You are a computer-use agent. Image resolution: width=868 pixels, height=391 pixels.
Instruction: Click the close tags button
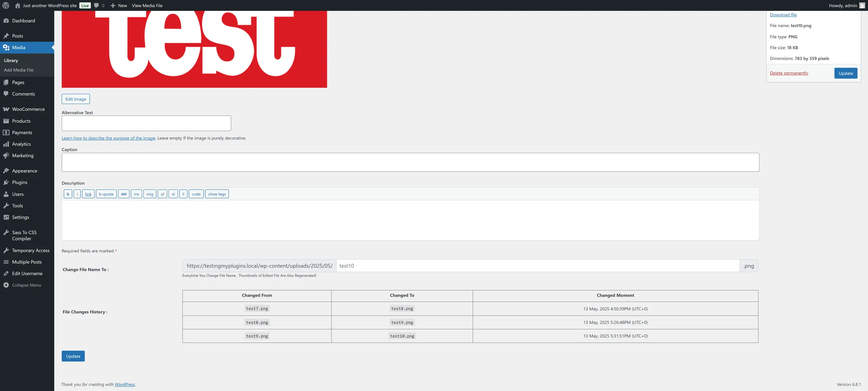tap(217, 194)
